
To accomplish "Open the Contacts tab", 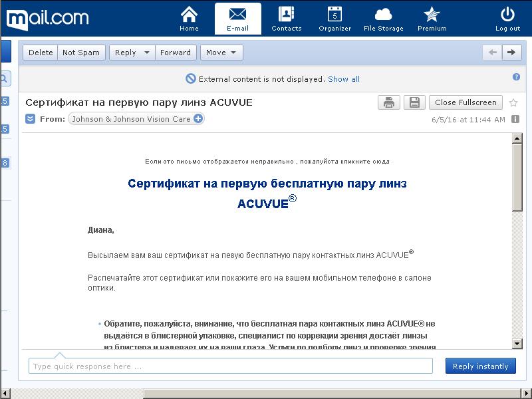I will click(287, 19).
